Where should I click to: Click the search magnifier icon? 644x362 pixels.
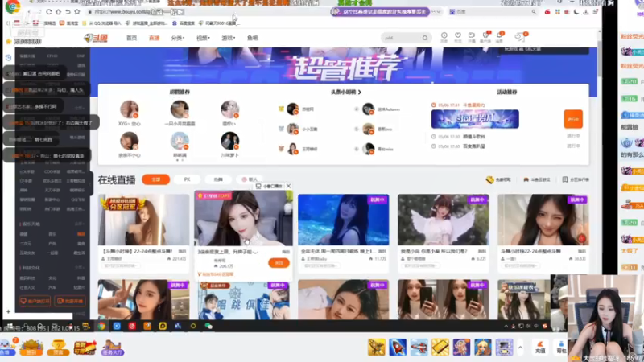pyautogui.click(x=425, y=38)
